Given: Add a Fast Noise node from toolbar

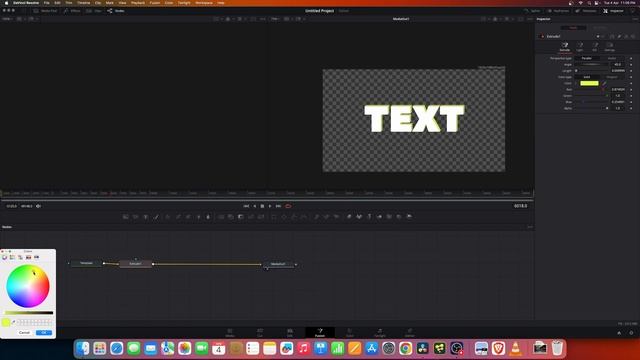Looking at the screenshot, I should pyautogui.click(x=136, y=217).
